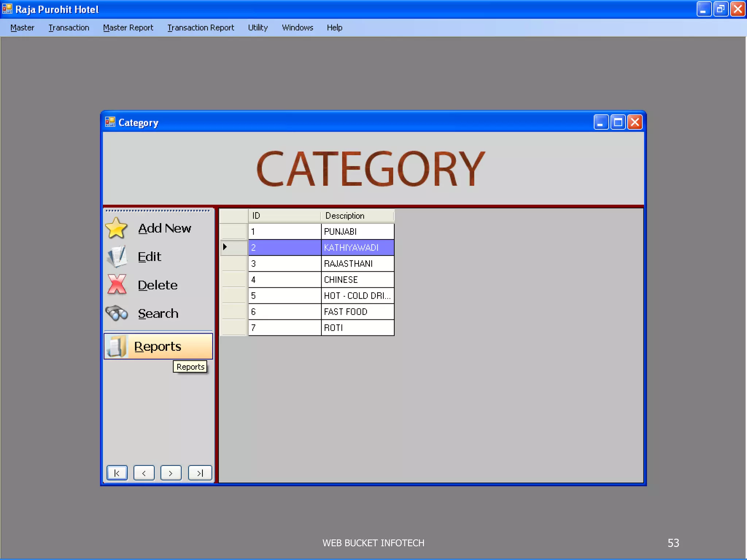Viewport: 747px width, 560px height.
Task: Go to next record button
Action: [171, 473]
